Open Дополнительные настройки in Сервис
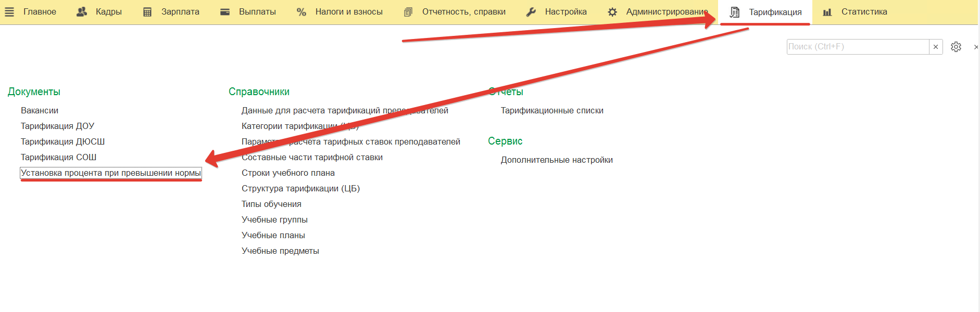Image resolution: width=980 pixels, height=312 pixels. [557, 160]
